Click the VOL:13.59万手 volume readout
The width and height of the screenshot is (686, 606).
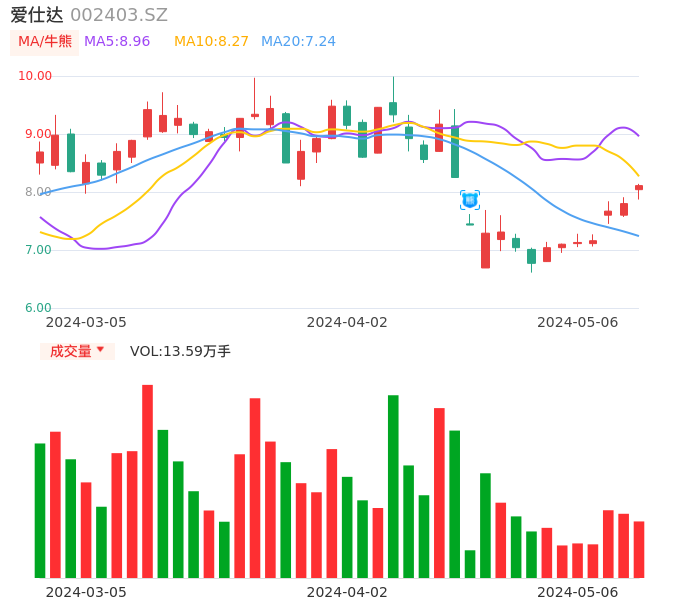pyautogui.click(x=180, y=351)
